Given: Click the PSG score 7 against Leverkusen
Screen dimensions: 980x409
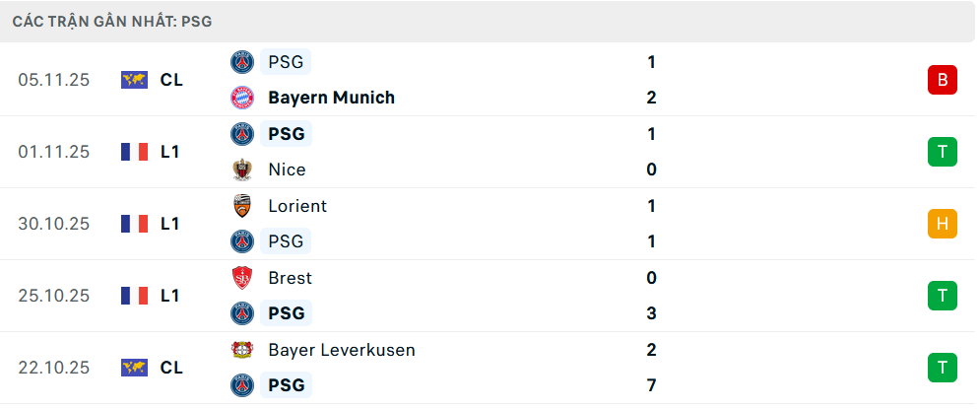Looking at the screenshot, I should (651, 385).
